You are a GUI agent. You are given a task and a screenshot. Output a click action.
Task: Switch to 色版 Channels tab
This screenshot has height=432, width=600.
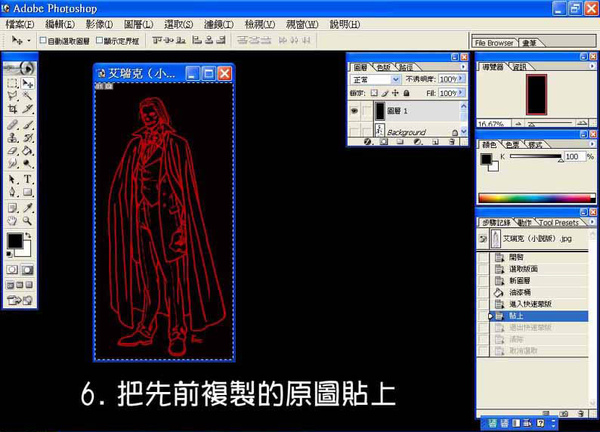[x=383, y=67]
